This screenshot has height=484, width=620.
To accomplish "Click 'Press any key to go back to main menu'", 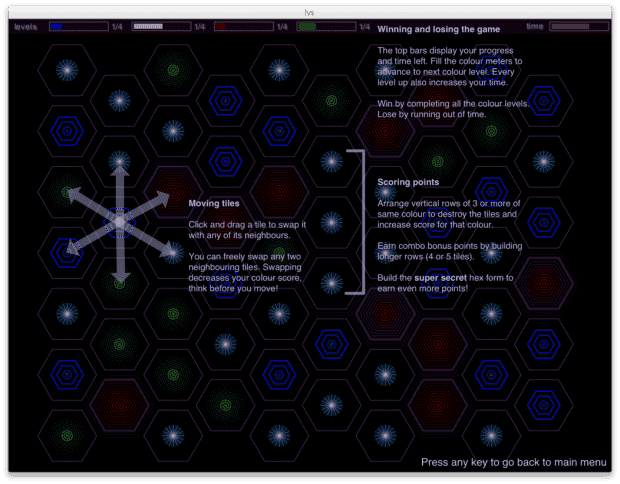I will tap(513, 463).
